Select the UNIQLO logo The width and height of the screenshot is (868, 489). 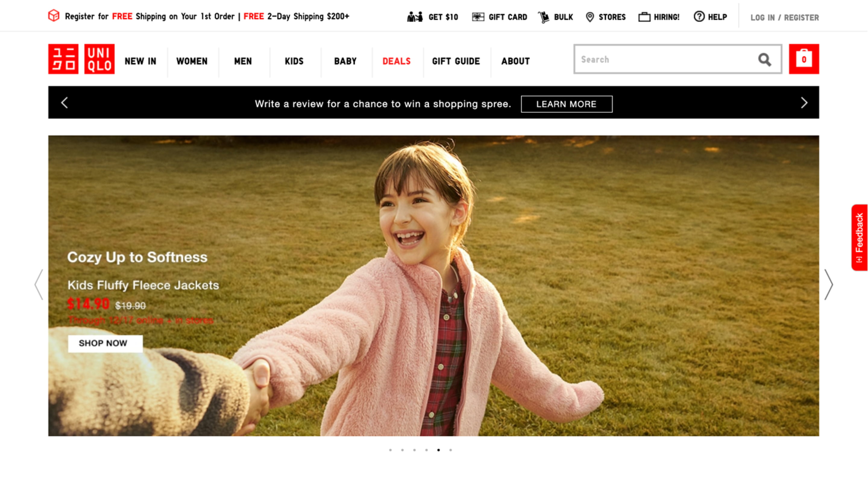click(x=81, y=59)
